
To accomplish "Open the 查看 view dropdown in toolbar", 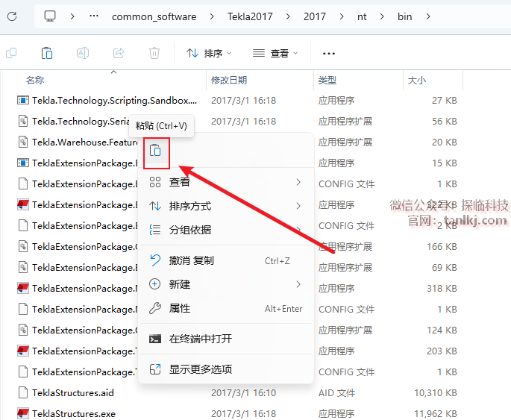I will (x=275, y=53).
